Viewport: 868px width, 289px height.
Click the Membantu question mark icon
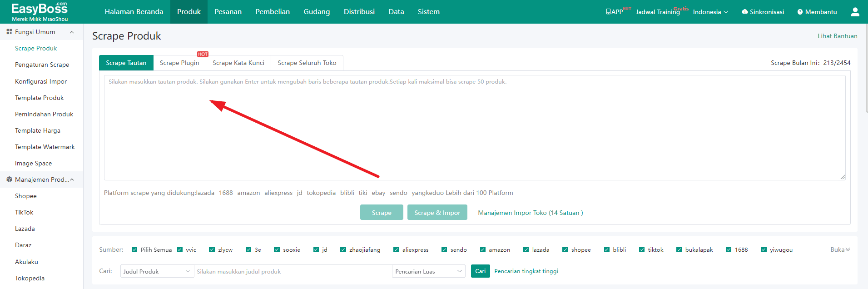tap(800, 12)
